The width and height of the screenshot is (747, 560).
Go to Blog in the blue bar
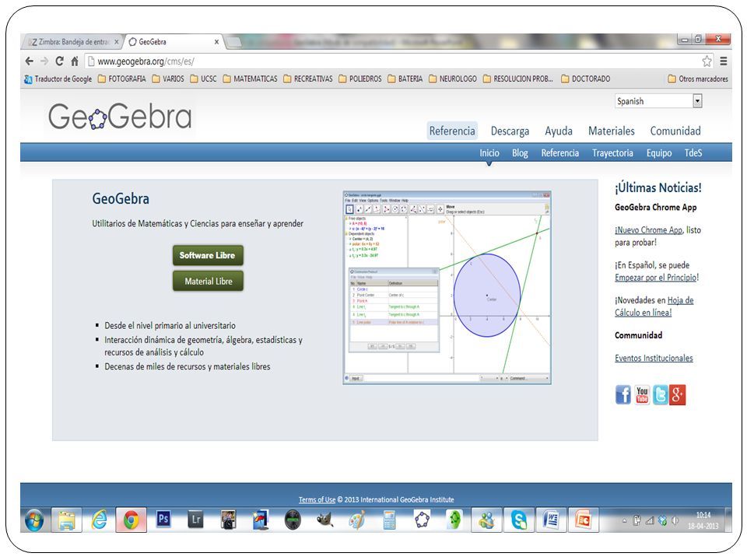pos(520,153)
